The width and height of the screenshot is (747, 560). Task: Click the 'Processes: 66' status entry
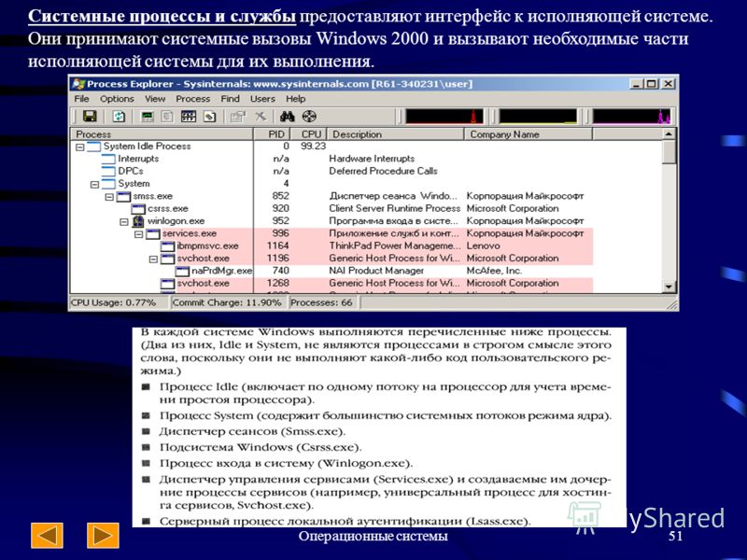[321, 302]
